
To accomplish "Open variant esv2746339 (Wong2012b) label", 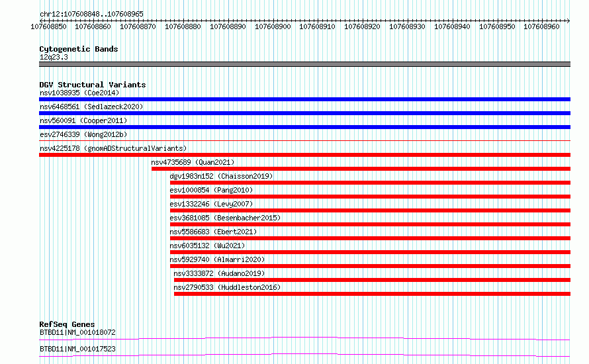I will (83, 134).
